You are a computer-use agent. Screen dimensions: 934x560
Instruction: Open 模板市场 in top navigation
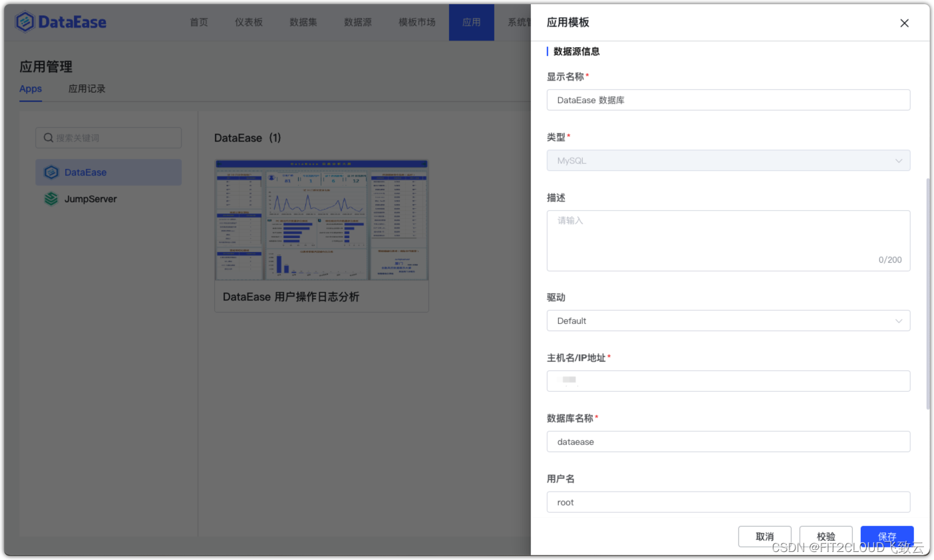point(417,22)
